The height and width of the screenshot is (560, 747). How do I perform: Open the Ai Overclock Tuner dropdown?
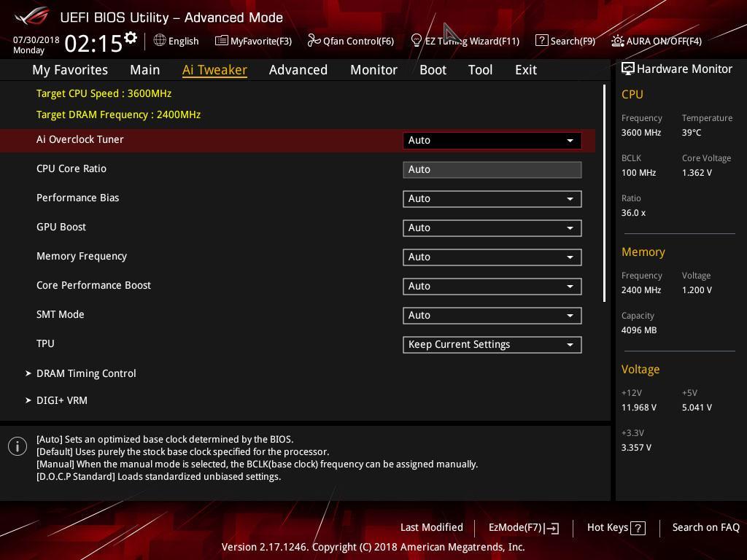coord(492,141)
